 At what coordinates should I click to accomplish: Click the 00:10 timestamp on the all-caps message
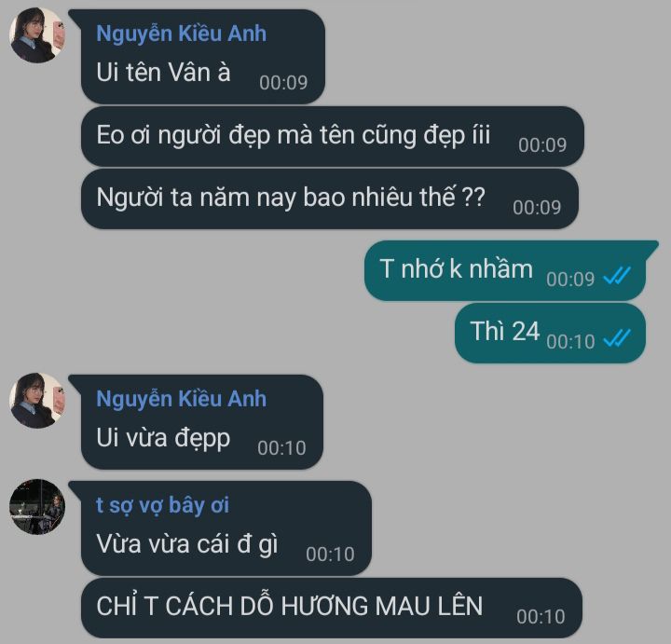point(541,617)
